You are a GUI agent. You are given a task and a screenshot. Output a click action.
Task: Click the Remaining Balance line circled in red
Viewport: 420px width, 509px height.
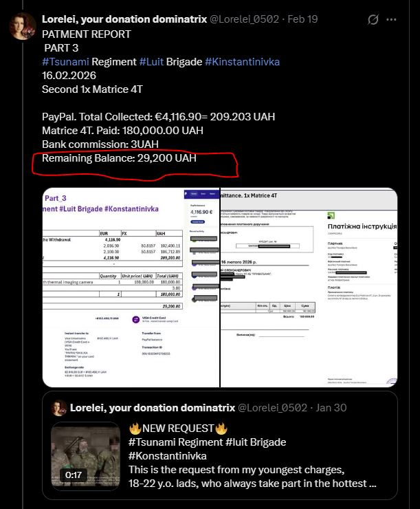point(119,158)
